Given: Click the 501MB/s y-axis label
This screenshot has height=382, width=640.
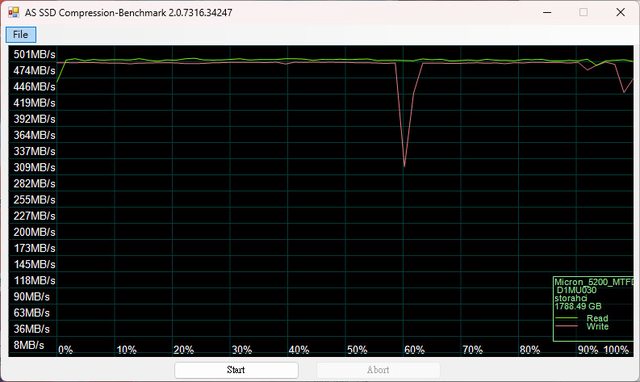Looking at the screenshot, I should (34, 54).
